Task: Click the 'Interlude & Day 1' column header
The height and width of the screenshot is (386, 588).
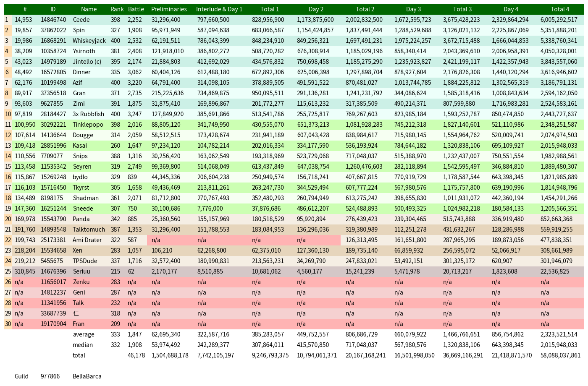Action: [219, 9]
